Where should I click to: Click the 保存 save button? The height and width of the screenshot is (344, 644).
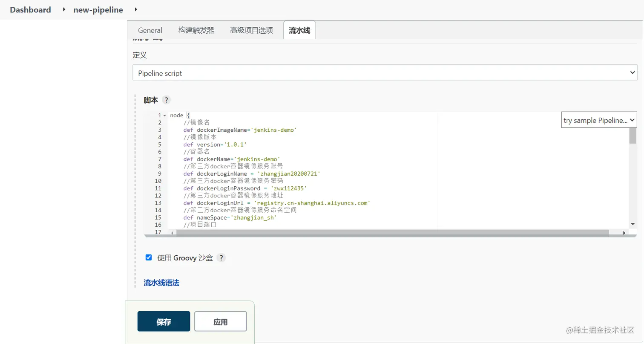[164, 321]
